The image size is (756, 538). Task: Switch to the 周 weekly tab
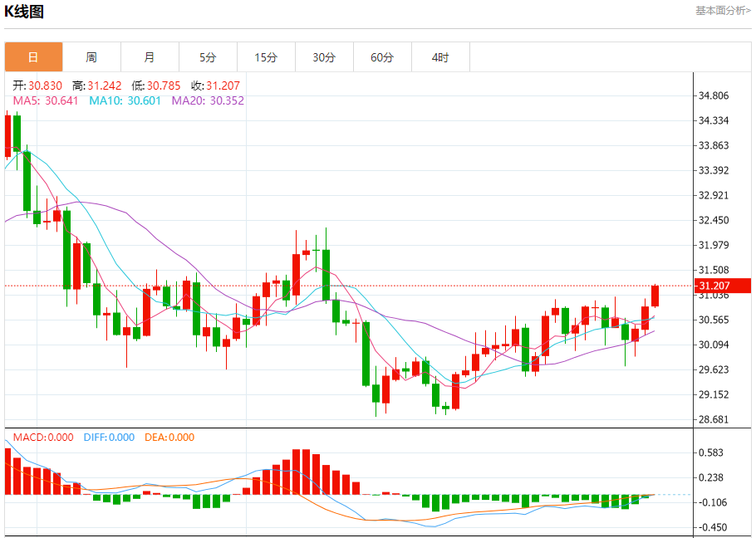[x=91, y=56]
